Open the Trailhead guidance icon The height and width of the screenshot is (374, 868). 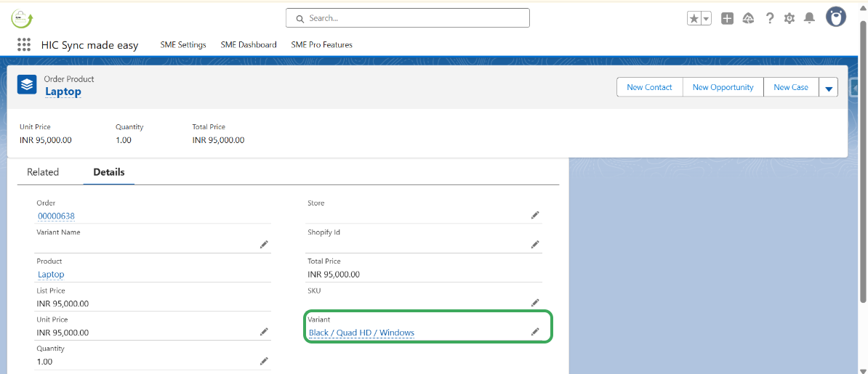pos(748,19)
